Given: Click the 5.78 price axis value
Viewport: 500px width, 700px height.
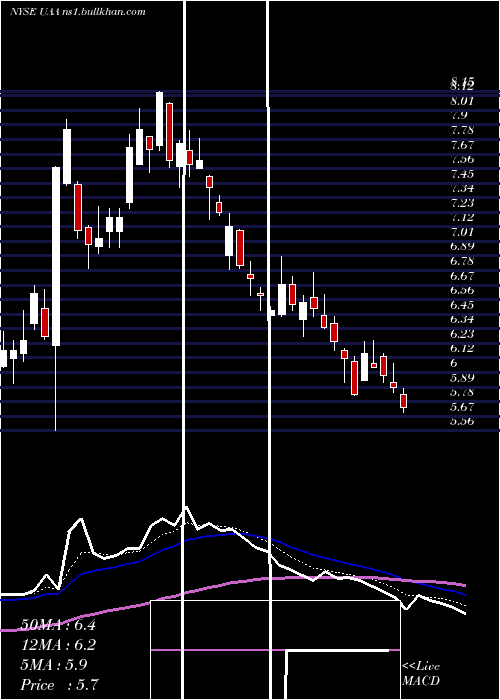Looking at the screenshot, I should pyautogui.click(x=462, y=392).
